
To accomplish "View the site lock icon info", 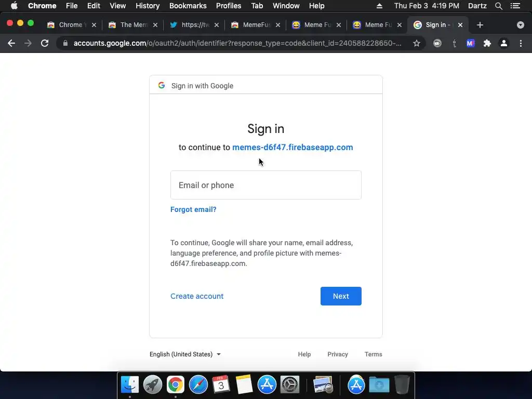I will [65, 43].
